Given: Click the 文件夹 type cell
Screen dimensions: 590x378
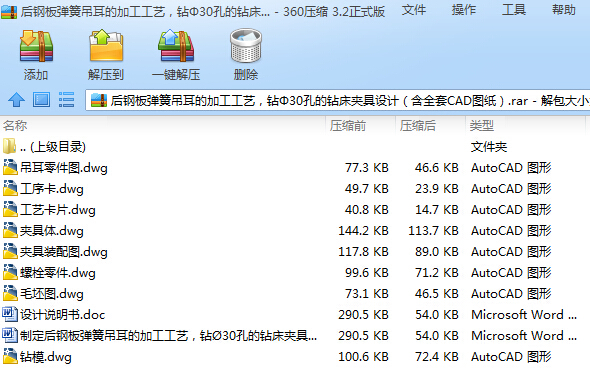Looking at the screenshot, I should pyautogui.click(x=489, y=147).
